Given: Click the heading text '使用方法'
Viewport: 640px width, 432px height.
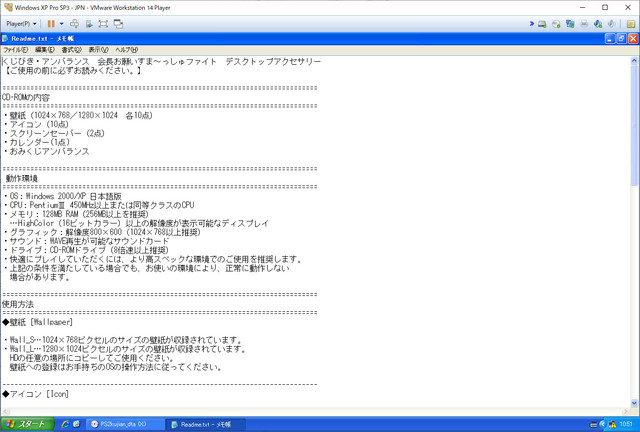Looking at the screenshot, I should pos(18,304).
